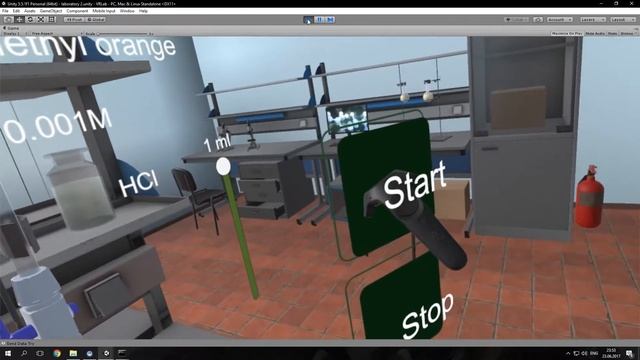Open the volume tray icon

coord(584,353)
